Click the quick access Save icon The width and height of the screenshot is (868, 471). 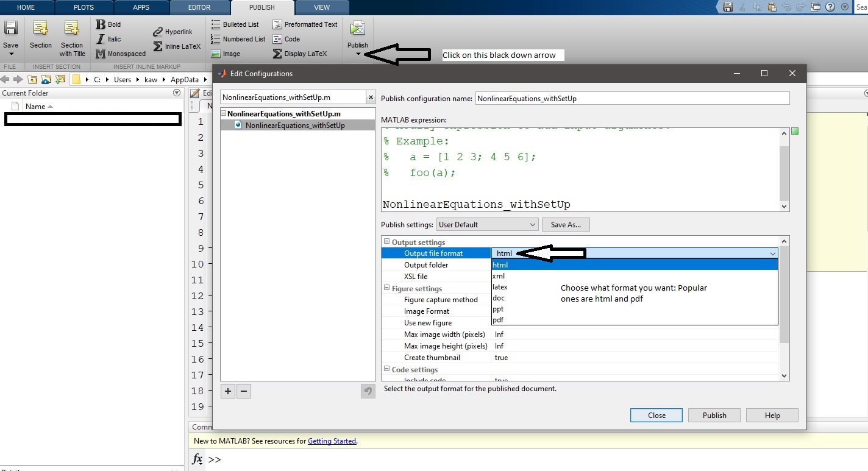pyautogui.click(x=728, y=7)
